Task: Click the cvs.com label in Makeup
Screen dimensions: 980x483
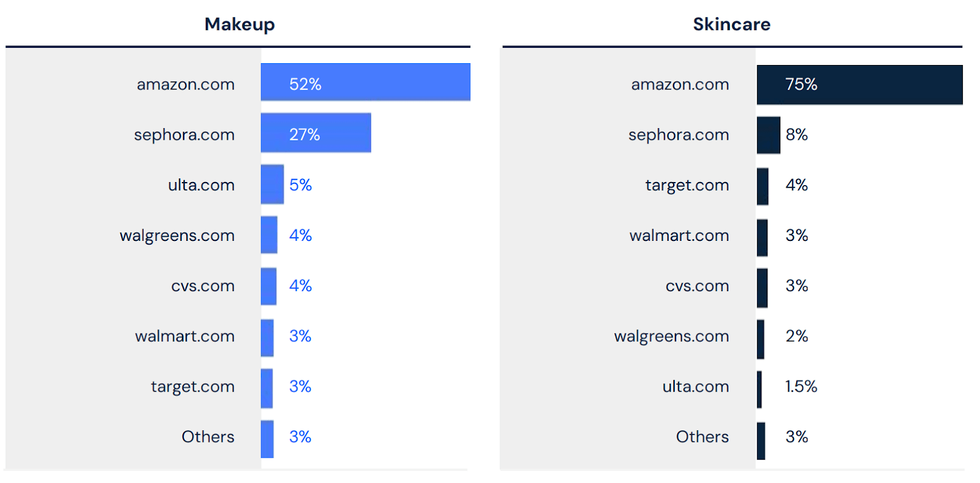Action: pyautogui.click(x=203, y=286)
